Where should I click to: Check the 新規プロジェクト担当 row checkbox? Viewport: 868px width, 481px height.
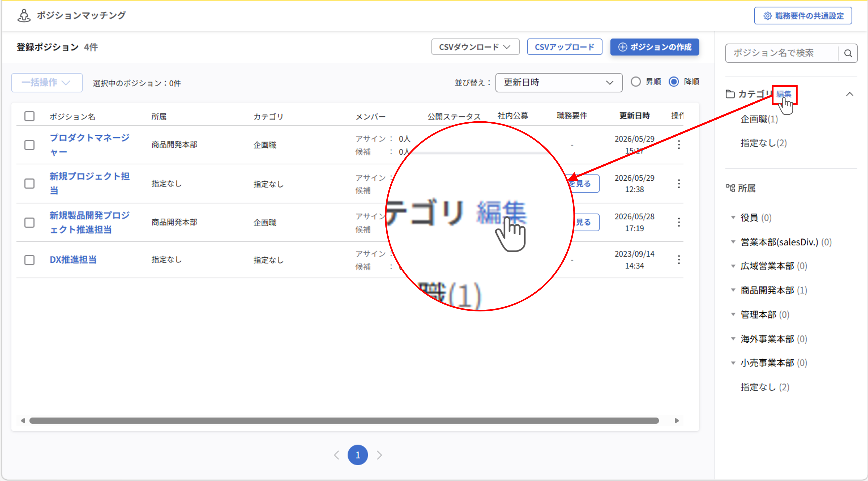tap(29, 184)
